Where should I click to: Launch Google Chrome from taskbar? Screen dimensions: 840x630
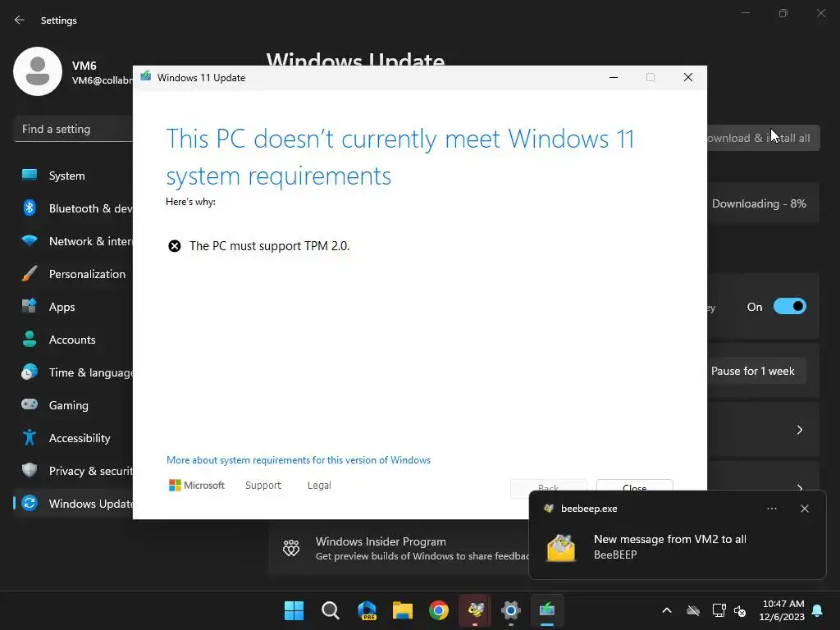click(x=439, y=610)
